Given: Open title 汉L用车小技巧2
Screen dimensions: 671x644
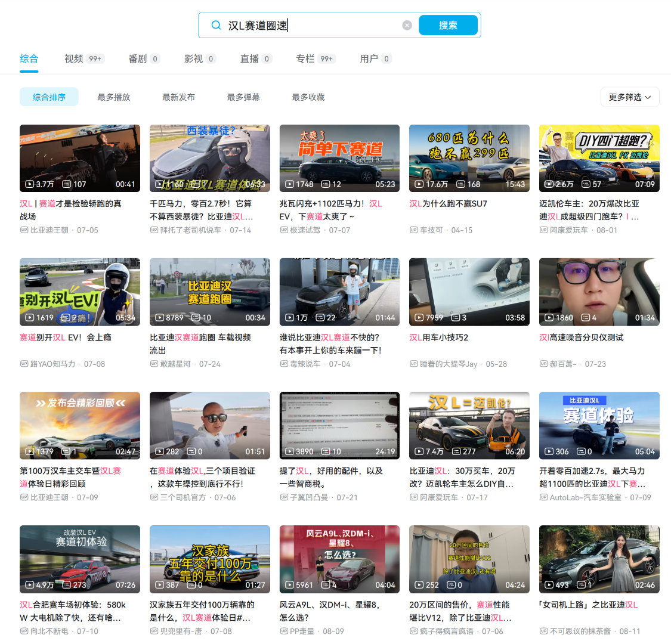Looking at the screenshot, I should (438, 338).
